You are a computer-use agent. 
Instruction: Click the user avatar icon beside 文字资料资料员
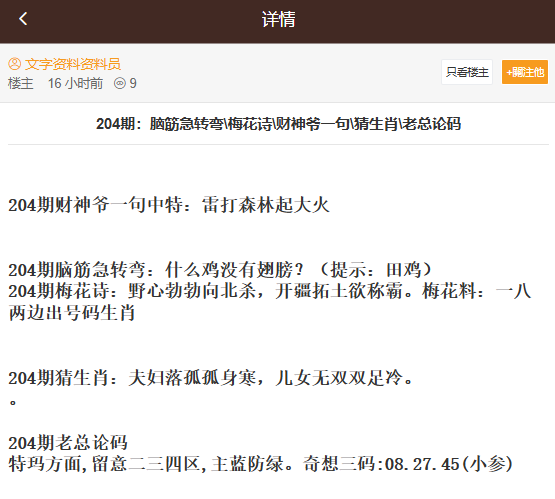click(x=15, y=64)
